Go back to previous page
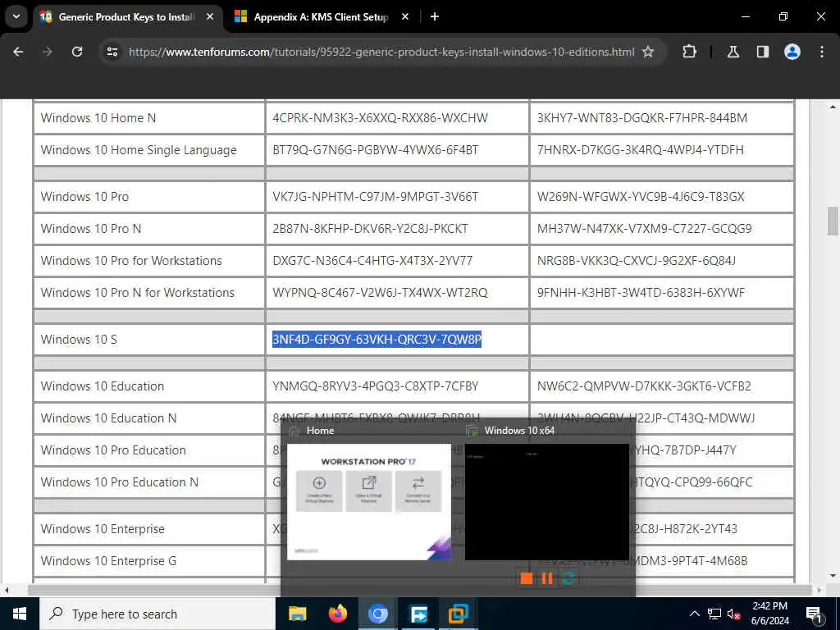This screenshot has width=840, height=630. (18, 52)
